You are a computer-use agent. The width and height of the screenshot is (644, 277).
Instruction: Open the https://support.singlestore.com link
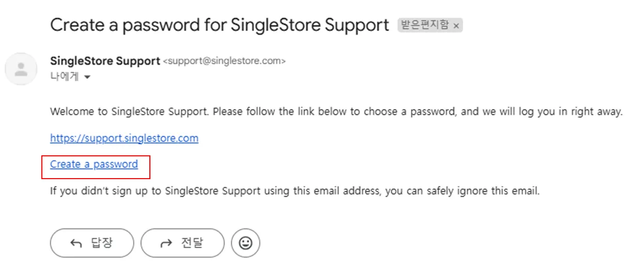(124, 138)
